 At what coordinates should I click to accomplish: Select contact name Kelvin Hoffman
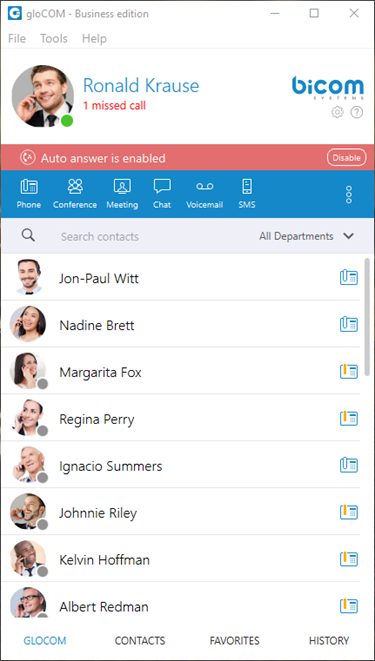tap(104, 560)
